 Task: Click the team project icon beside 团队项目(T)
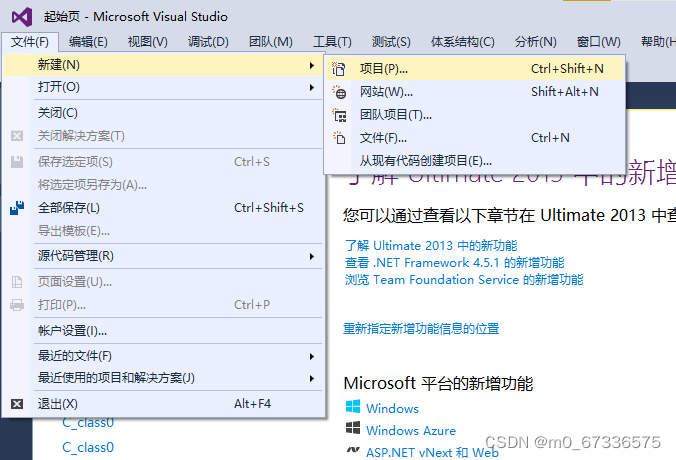coord(339,115)
